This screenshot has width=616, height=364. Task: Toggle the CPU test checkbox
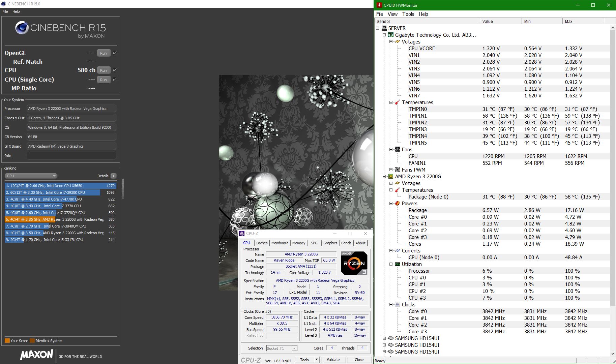click(x=115, y=70)
